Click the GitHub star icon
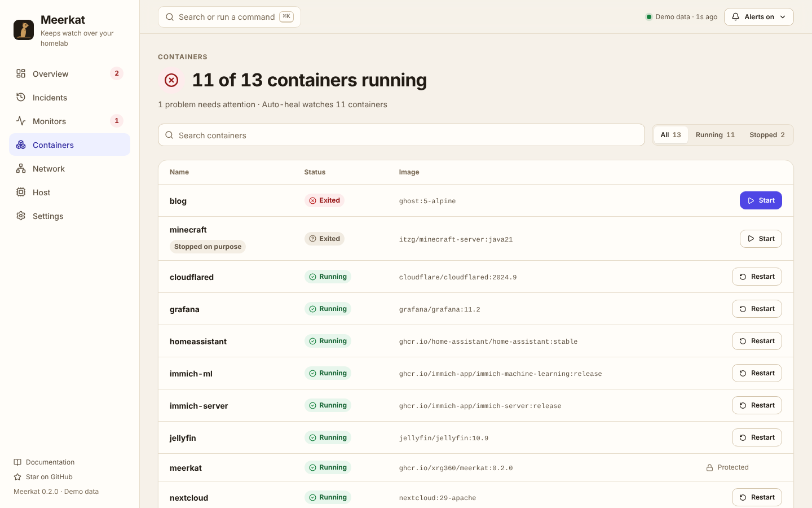 (x=17, y=477)
